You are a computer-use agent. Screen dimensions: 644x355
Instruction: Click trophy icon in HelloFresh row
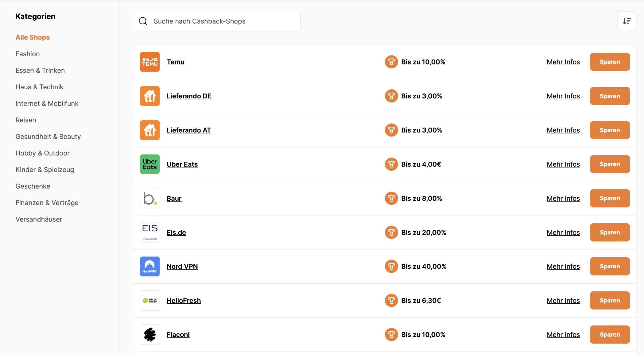point(391,301)
